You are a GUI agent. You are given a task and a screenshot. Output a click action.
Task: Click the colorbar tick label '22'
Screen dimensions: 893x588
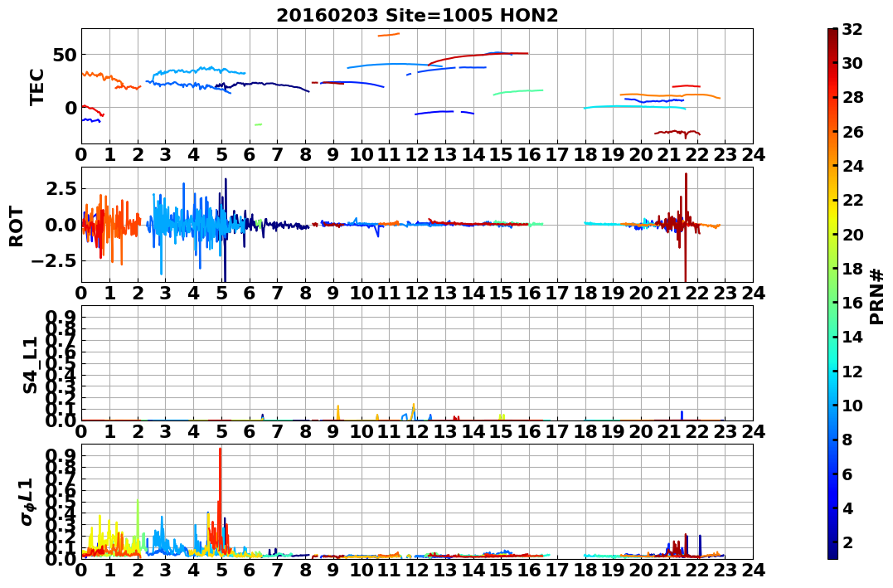[852, 200]
